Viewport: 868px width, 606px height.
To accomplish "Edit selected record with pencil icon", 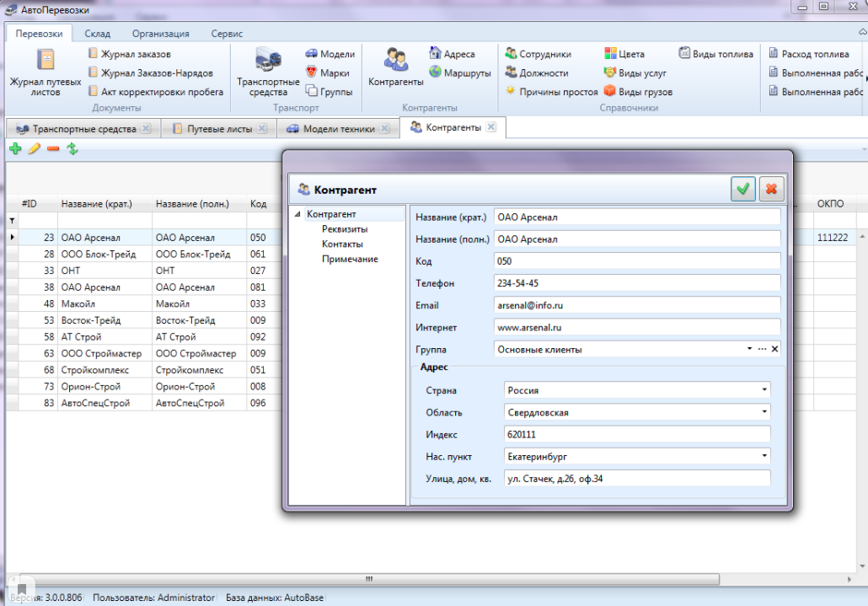I will coord(35,148).
